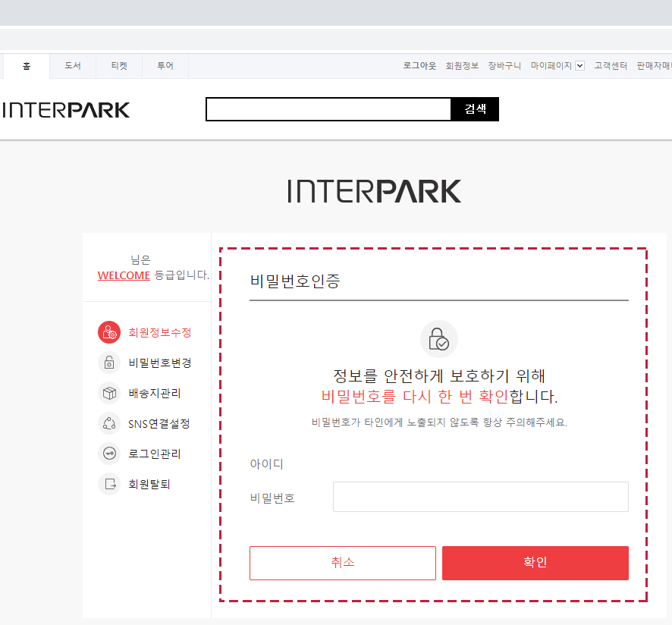This screenshot has width=672, height=625.
Task: Click the 취소 cancel button
Action: (x=343, y=563)
